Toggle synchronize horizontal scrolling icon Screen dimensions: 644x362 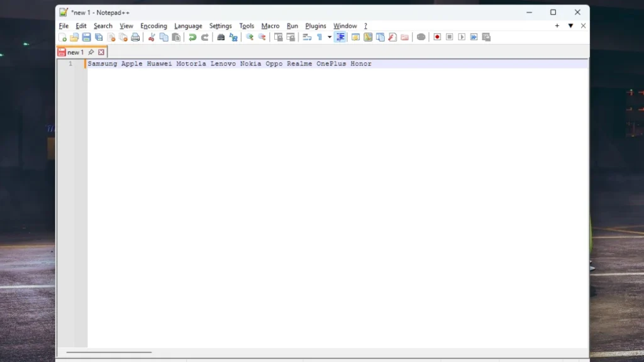[291, 37]
